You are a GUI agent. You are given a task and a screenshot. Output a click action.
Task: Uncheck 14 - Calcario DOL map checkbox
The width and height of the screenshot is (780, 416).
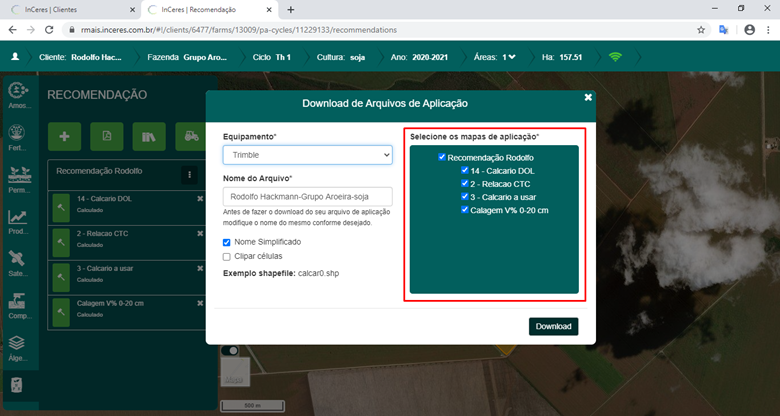coord(465,170)
